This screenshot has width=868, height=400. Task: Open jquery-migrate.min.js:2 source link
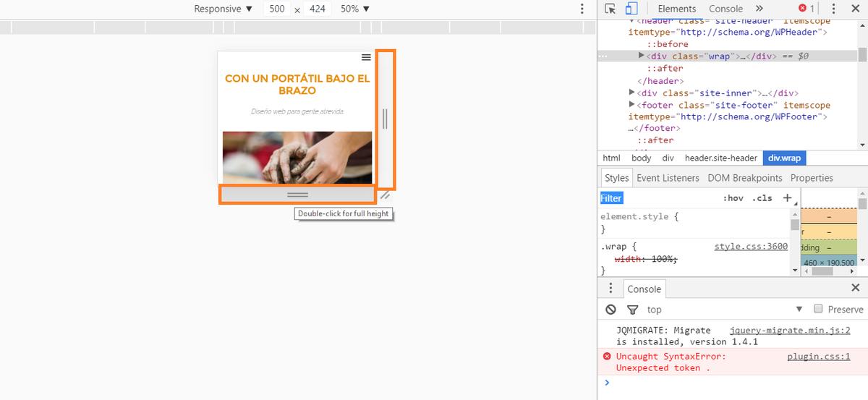(x=790, y=330)
